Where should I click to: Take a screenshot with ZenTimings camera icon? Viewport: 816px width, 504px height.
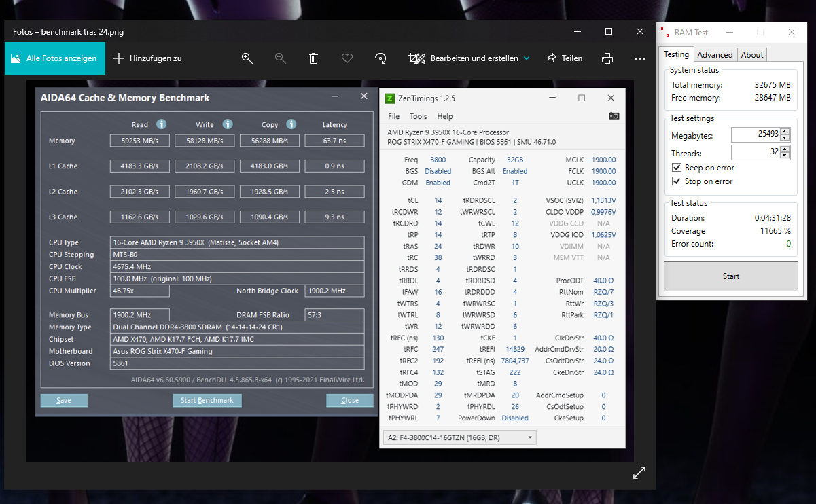click(614, 116)
